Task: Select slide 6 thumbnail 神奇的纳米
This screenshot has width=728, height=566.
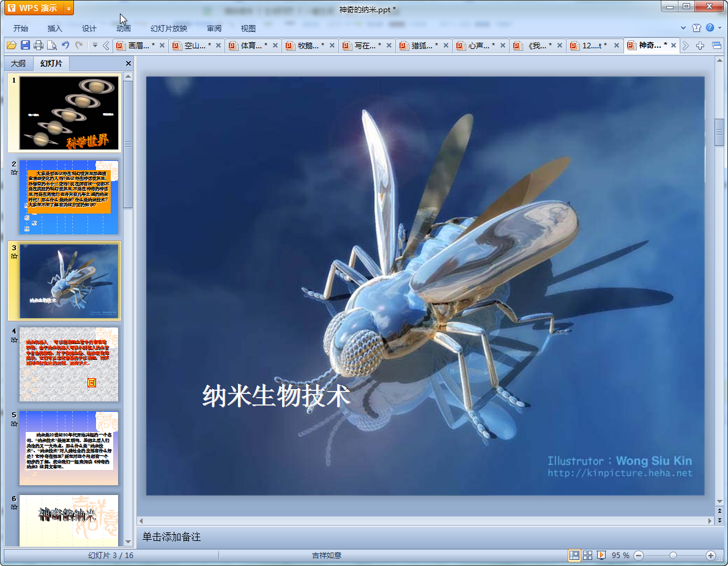Action: pos(69,520)
